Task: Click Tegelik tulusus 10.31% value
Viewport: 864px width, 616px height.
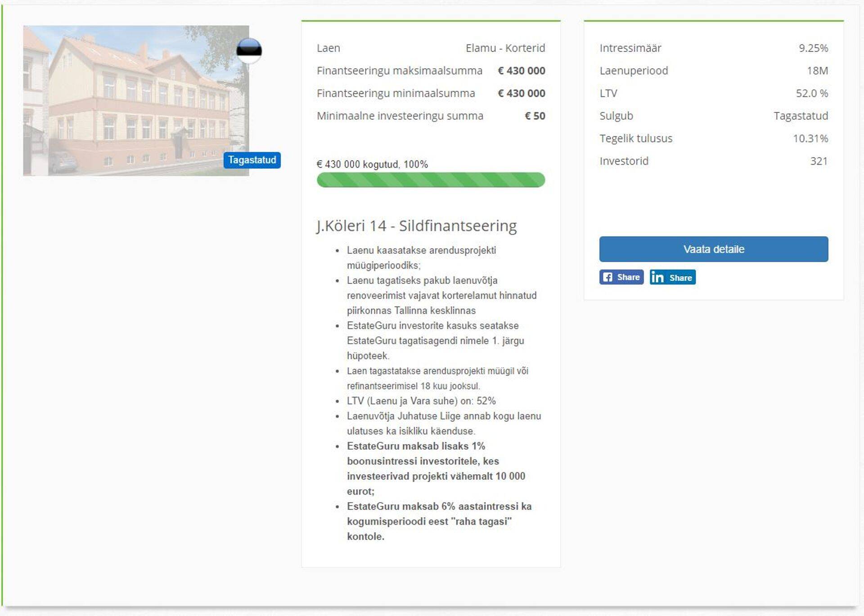Action: [x=810, y=139]
